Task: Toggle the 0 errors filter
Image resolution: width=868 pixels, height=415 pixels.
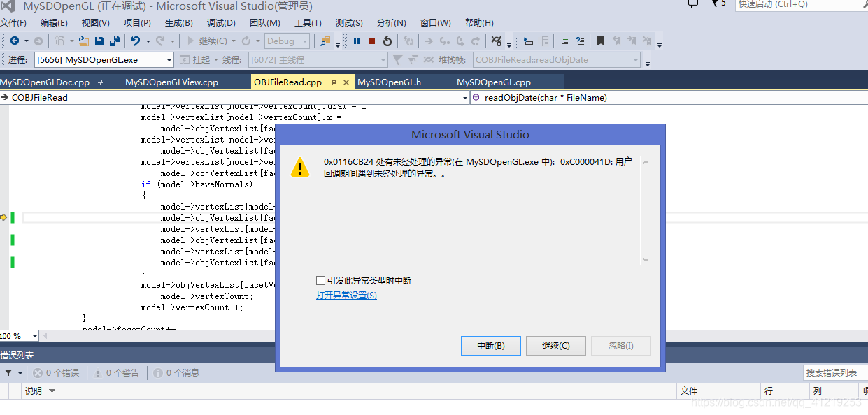Action: tap(56, 373)
